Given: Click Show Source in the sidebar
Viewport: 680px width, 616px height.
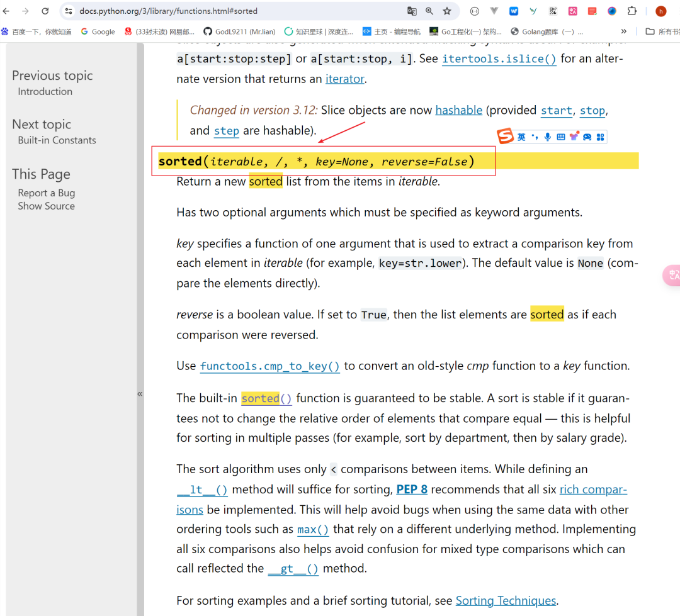Looking at the screenshot, I should click(x=46, y=206).
